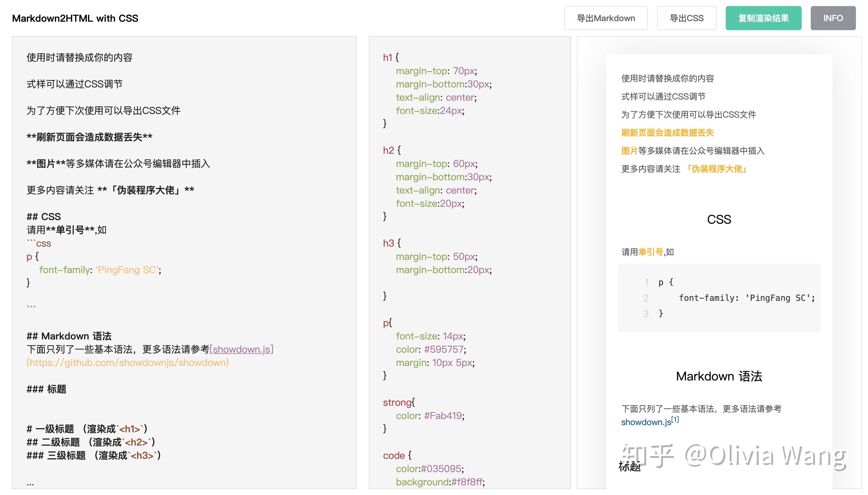Click the h2 selector in CSS editor
The height and width of the screenshot is (495, 868).
coord(388,150)
